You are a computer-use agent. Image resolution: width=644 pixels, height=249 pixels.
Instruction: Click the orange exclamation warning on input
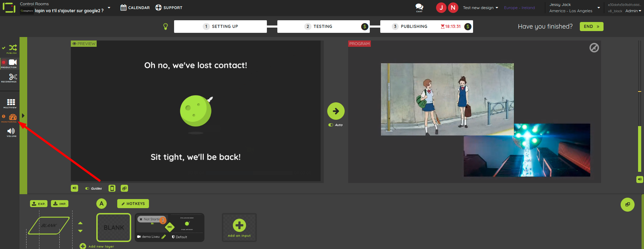(x=163, y=220)
